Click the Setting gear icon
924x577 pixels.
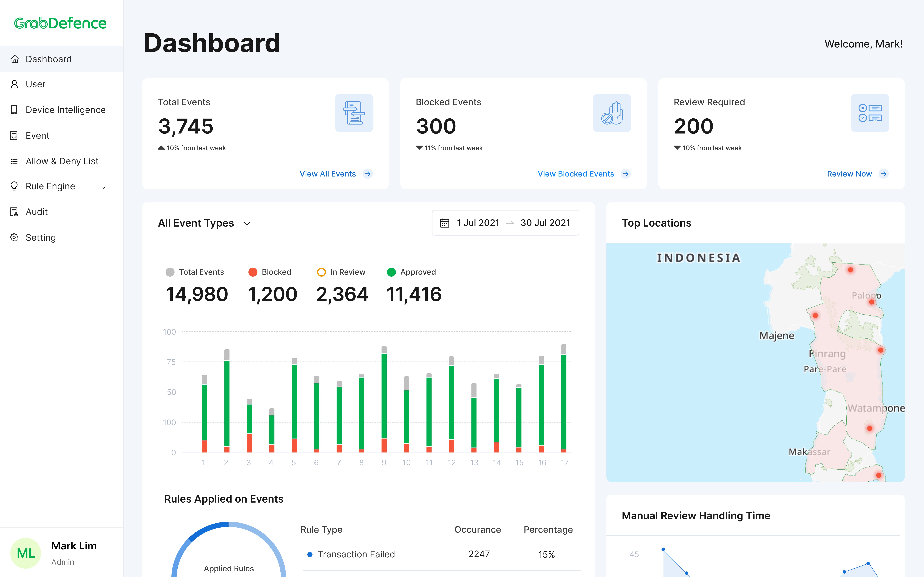click(14, 237)
